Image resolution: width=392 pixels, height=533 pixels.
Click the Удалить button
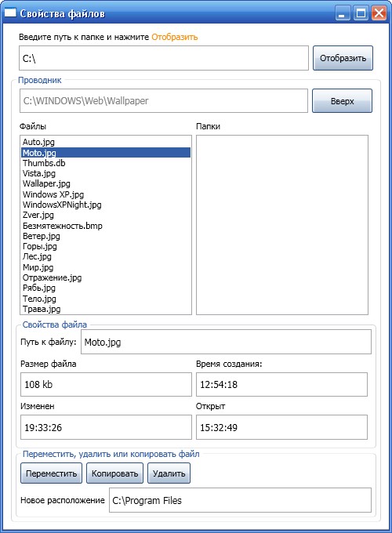169,473
